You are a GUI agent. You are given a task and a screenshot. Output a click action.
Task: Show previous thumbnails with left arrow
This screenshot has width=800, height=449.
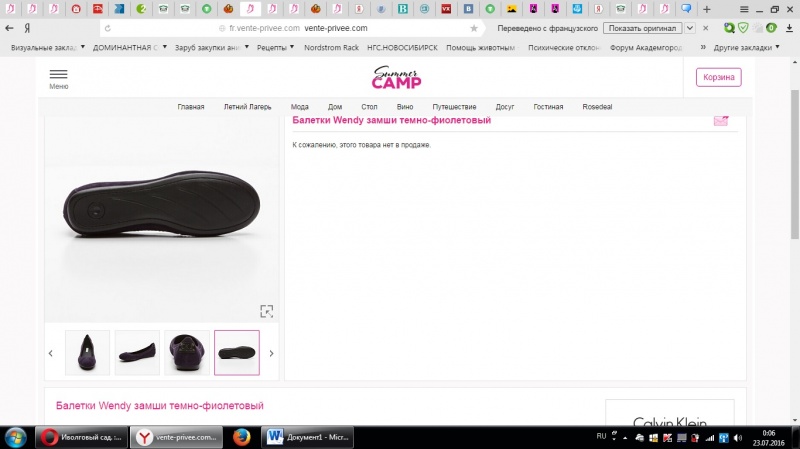(51, 353)
